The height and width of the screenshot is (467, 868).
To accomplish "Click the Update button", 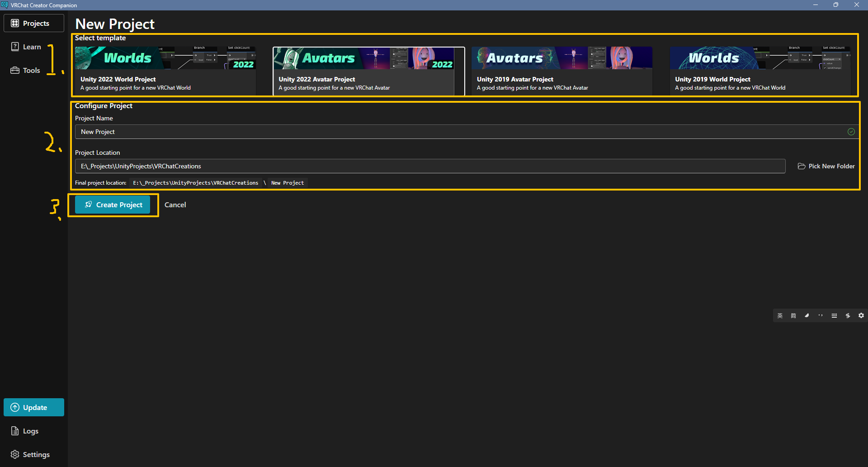I will click(33, 407).
